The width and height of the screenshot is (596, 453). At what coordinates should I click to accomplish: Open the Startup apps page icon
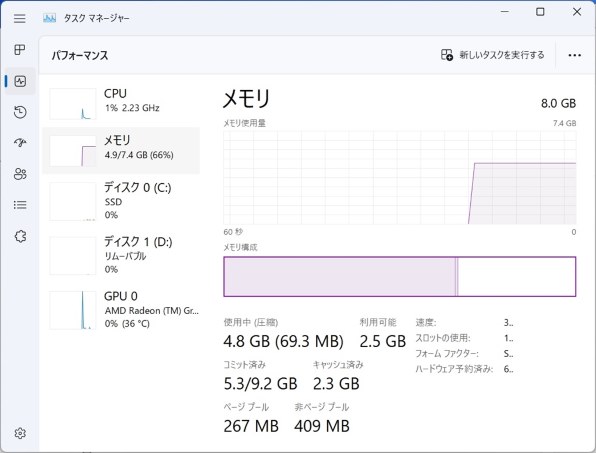(x=20, y=143)
